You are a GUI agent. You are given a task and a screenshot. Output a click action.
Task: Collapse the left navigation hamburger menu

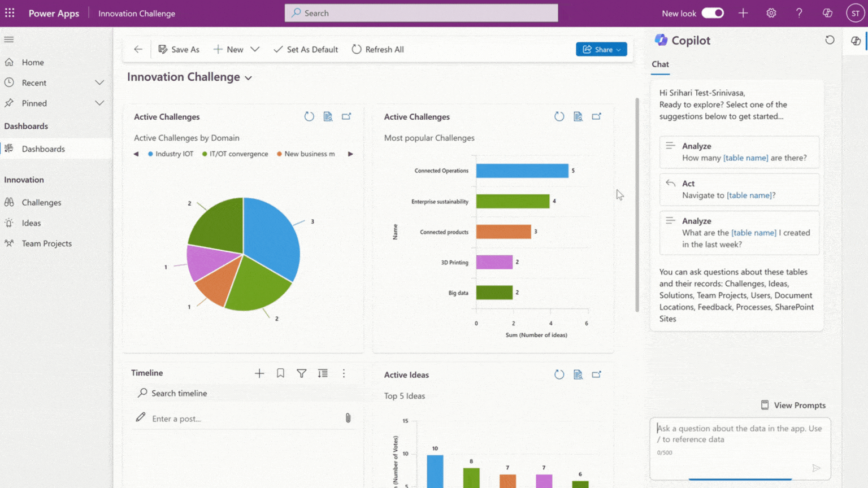click(x=9, y=40)
